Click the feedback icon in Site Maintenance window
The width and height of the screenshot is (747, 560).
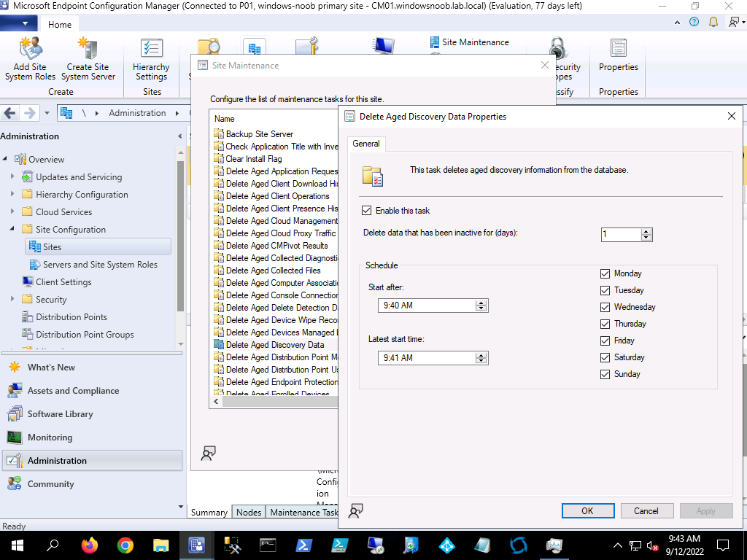pos(208,454)
